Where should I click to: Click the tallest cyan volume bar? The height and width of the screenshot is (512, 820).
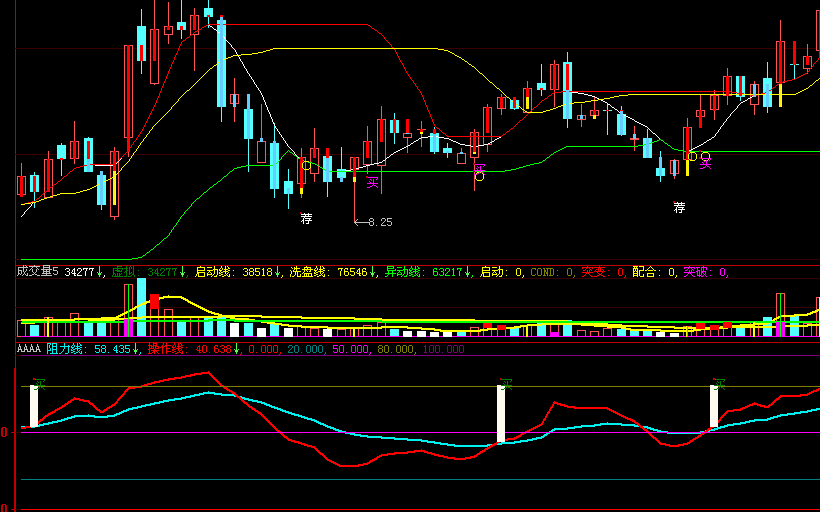point(141,307)
